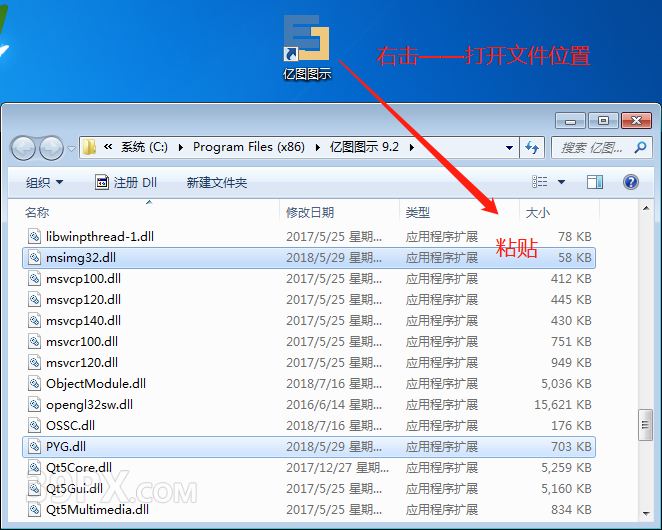Select Qt5Multimedia.dll file

[309, 510]
